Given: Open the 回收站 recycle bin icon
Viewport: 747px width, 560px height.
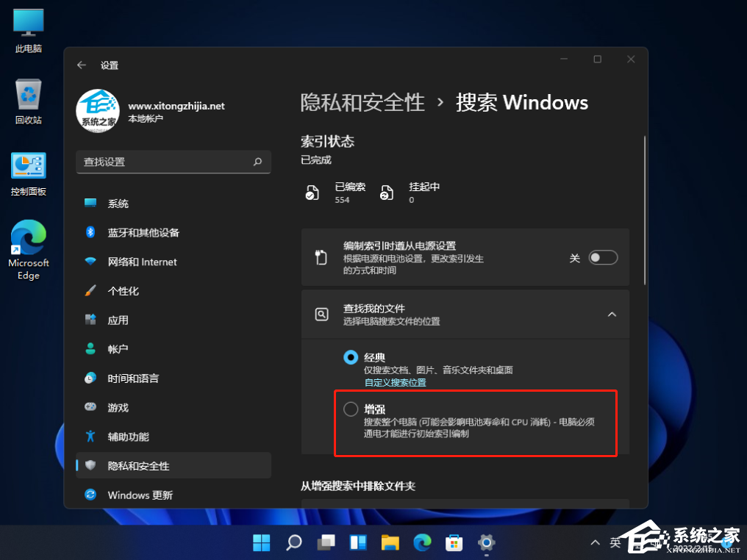Looking at the screenshot, I should pos(29,102).
